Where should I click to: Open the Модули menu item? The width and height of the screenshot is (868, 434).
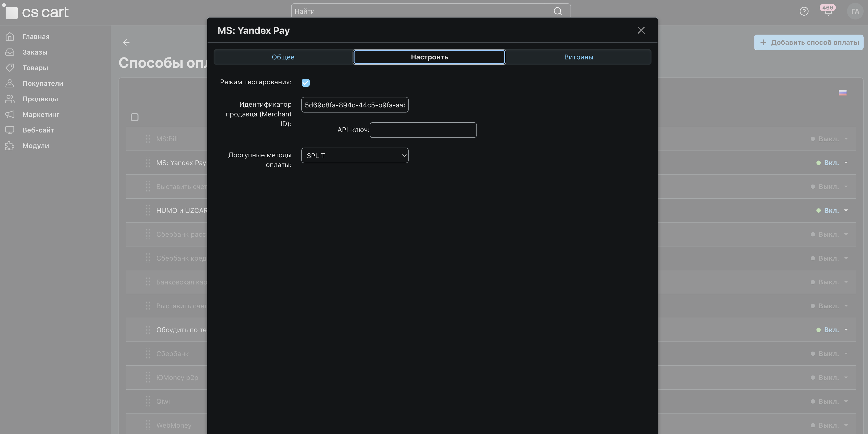[x=36, y=146]
